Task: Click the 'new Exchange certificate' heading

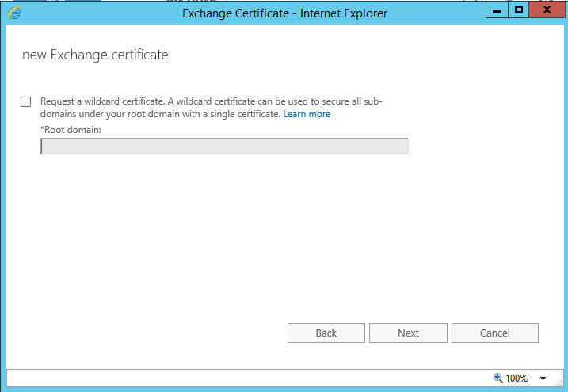Action: click(x=95, y=55)
